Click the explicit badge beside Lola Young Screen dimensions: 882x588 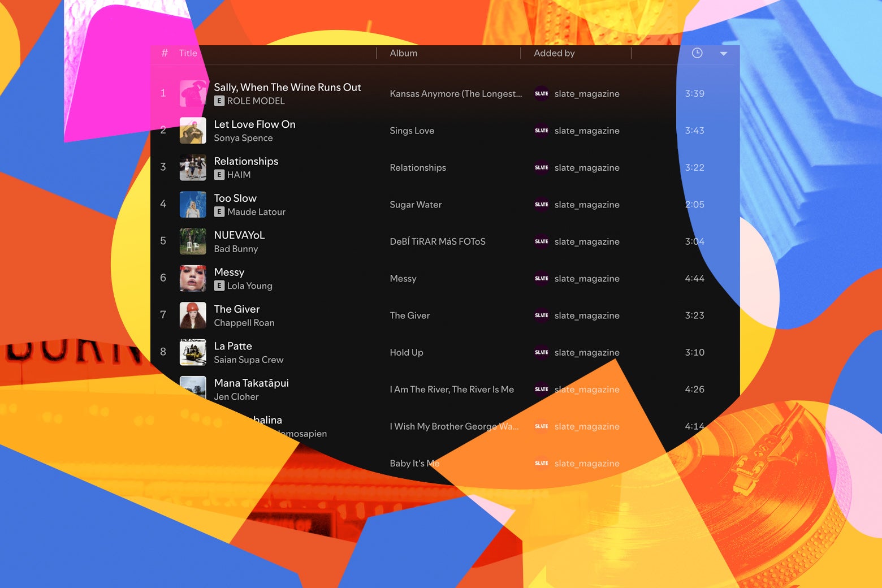click(219, 286)
